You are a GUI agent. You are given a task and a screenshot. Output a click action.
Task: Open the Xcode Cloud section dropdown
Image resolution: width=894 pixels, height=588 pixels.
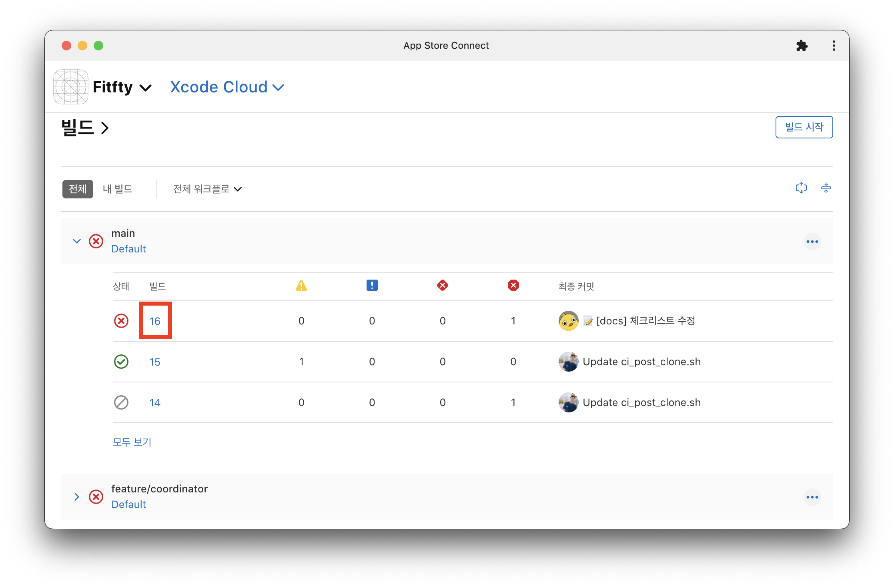pyautogui.click(x=227, y=87)
